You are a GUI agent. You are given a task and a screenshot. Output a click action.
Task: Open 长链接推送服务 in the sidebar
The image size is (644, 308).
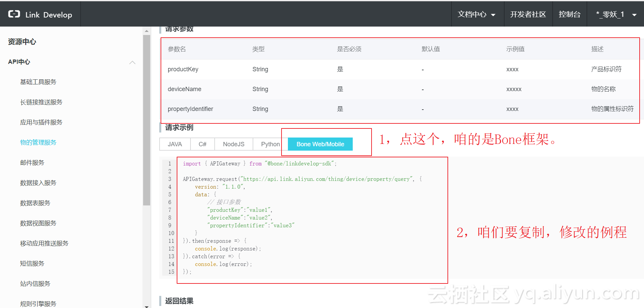click(41, 102)
